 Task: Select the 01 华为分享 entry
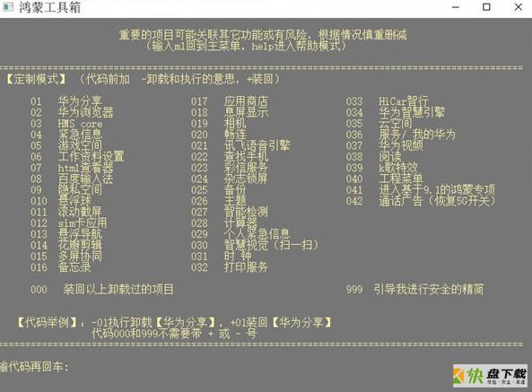pos(66,101)
